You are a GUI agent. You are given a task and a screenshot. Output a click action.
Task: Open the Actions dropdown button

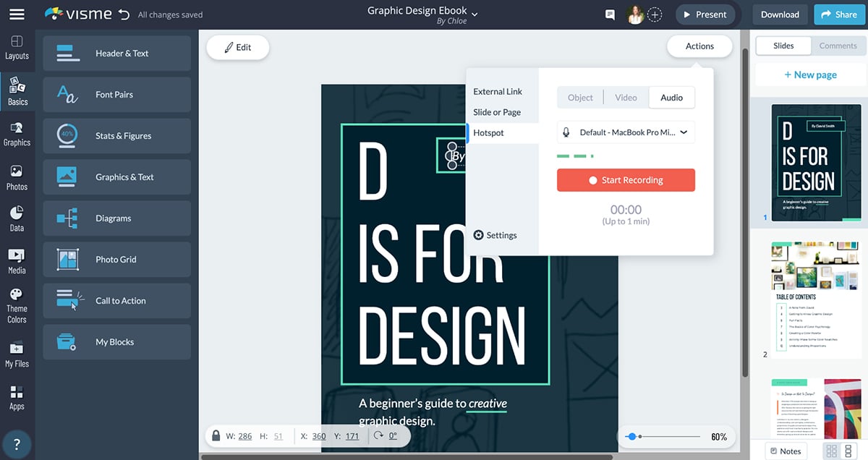(x=699, y=46)
